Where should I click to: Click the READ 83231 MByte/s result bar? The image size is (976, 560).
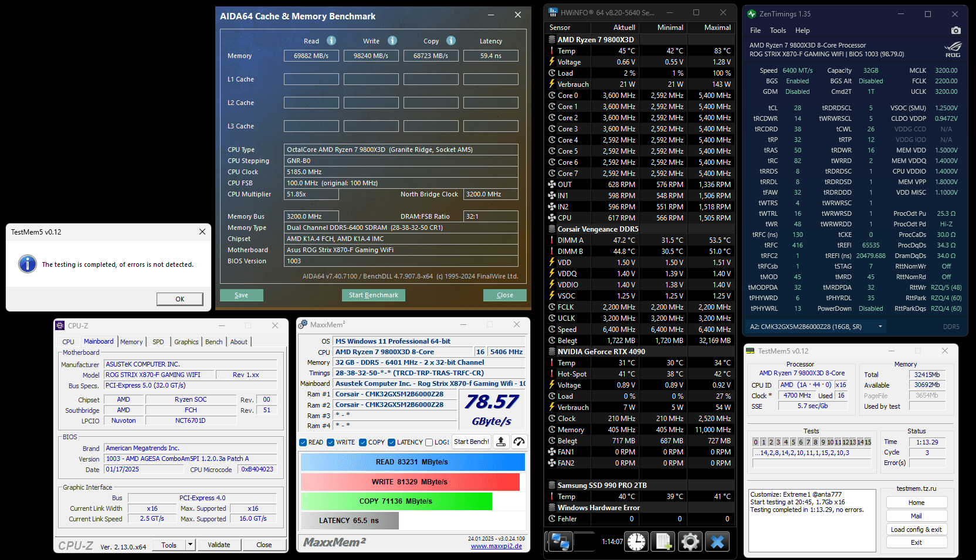[x=412, y=462]
